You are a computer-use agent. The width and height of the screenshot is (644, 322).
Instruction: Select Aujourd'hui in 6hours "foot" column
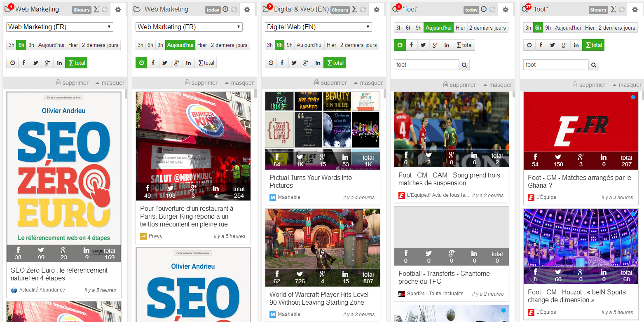coord(568,28)
